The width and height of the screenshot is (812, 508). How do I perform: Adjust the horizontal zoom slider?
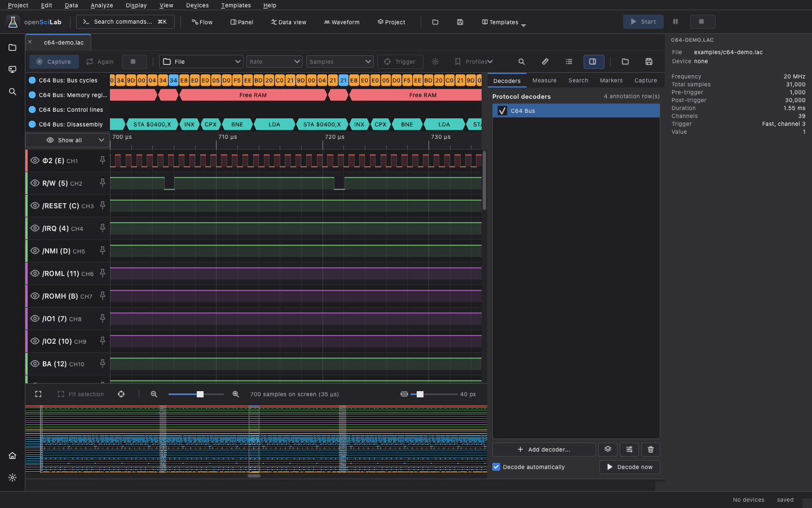click(196, 394)
